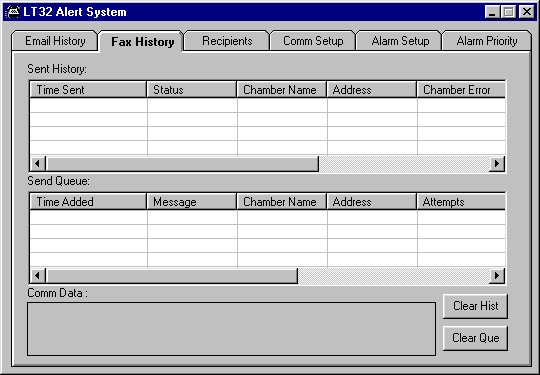This screenshot has height=375, width=540.
Task: Click the LT32 Alert System title bar icon
Action: coord(12,12)
